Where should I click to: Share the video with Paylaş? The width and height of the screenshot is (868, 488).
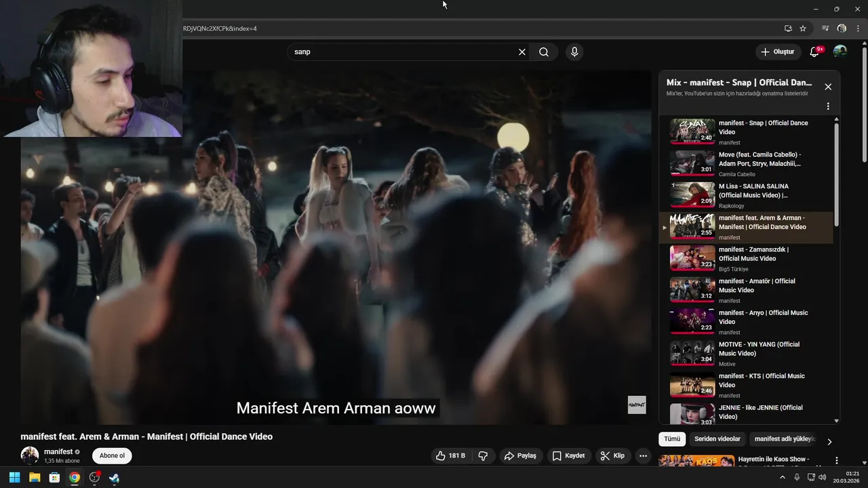520,455
